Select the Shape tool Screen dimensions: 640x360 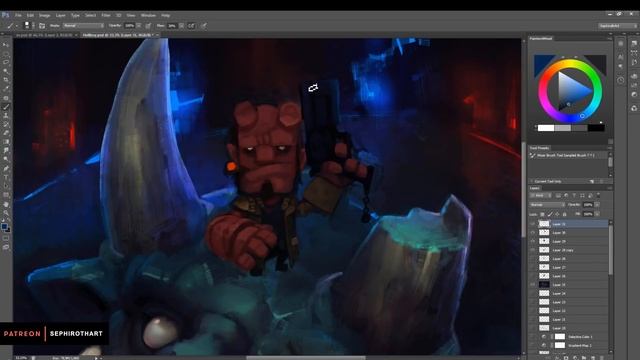click(x=6, y=195)
